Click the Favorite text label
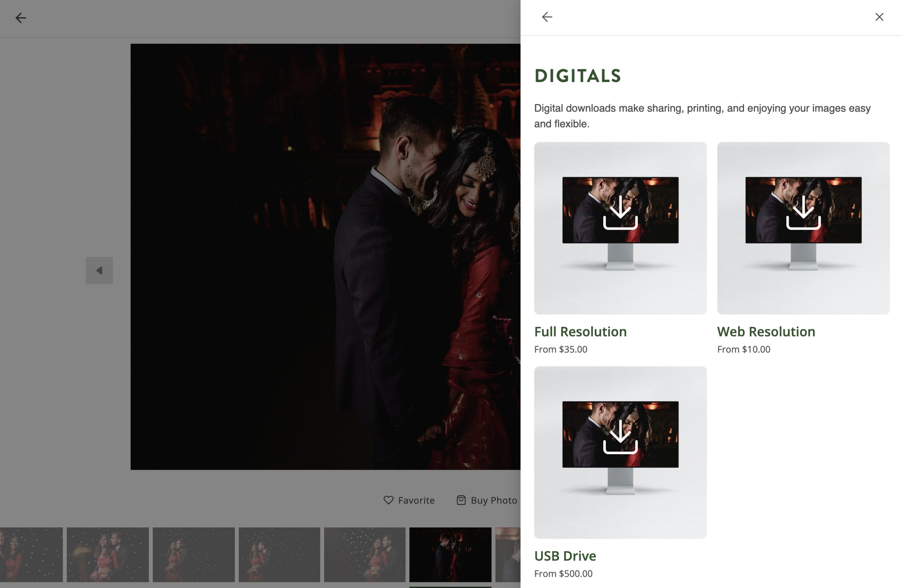This screenshot has width=901, height=588. 416,500
